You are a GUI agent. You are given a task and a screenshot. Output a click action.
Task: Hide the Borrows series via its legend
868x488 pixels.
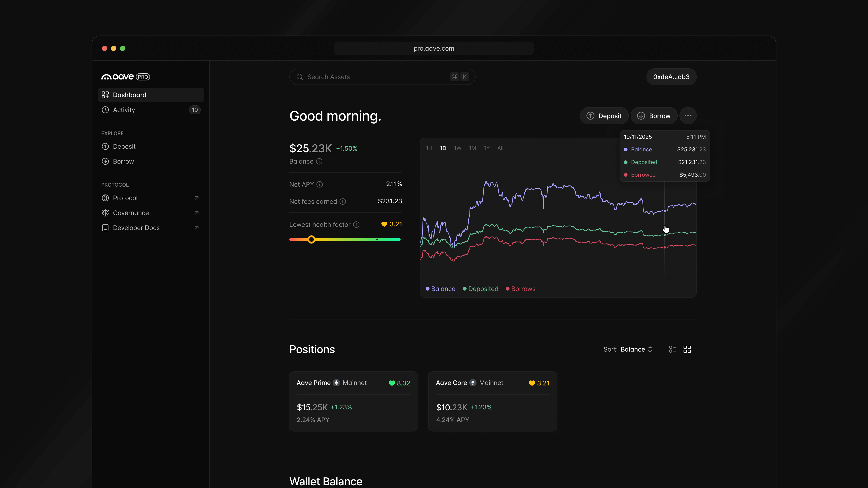520,289
